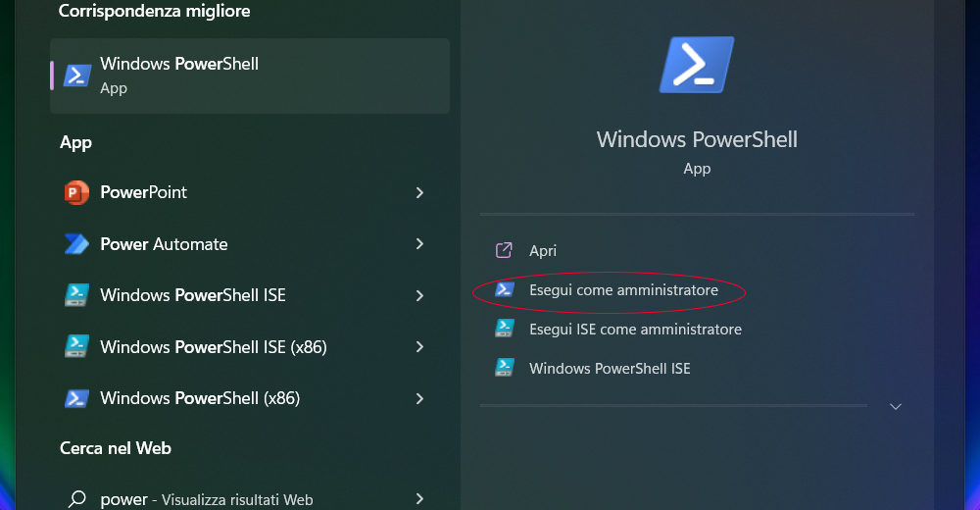Expand the actions list with the down chevron

coord(895,406)
